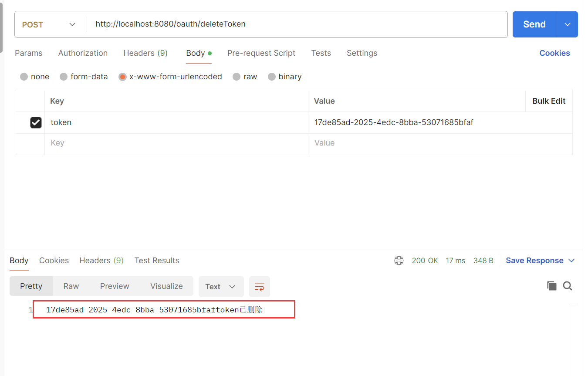Click the 348 B response size
Screen dimensions: 588x376
point(483,261)
